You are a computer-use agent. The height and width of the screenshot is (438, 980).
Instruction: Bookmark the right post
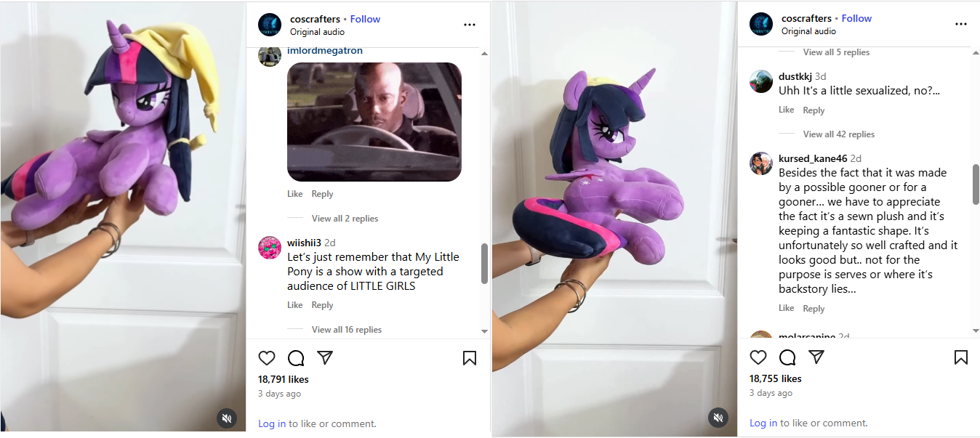(961, 357)
